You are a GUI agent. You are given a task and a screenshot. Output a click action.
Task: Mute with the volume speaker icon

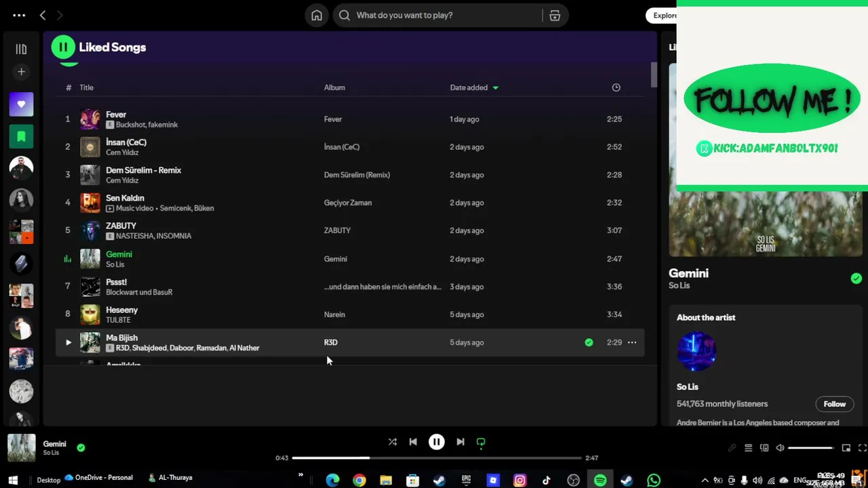click(780, 448)
